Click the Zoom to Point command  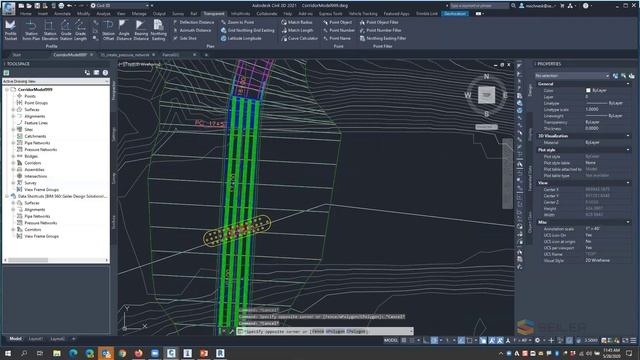click(x=237, y=22)
